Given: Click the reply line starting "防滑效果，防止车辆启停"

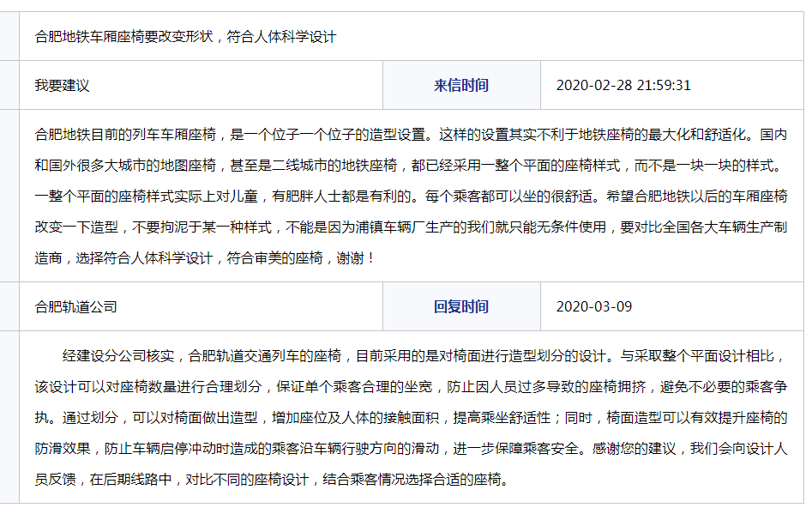Looking at the screenshot, I should (411, 448).
